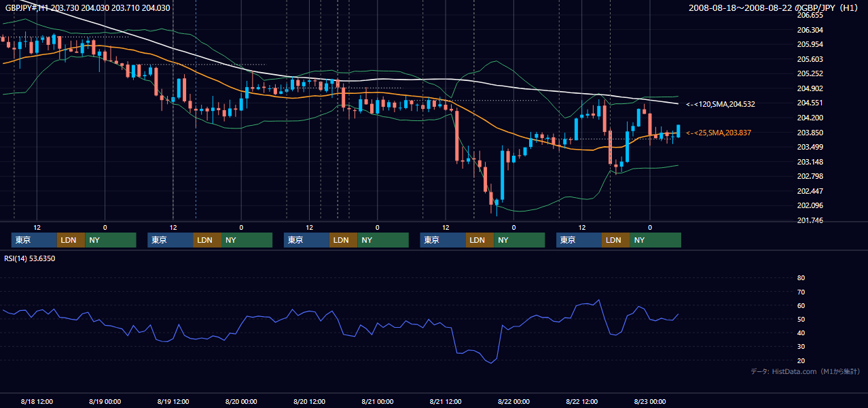Select the leftmost NY session block
868x408 pixels.
click(x=111, y=240)
